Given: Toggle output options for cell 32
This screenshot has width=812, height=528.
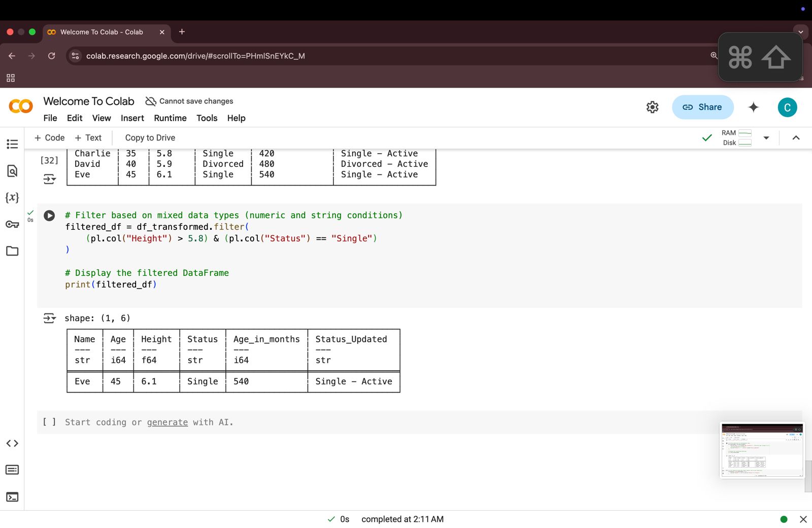Looking at the screenshot, I should click(49, 179).
